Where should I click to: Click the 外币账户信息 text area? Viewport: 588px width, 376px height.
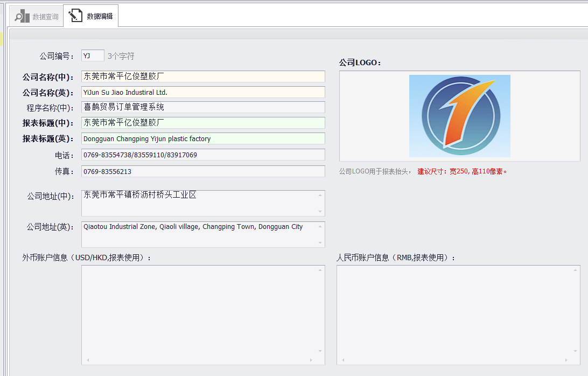(x=203, y=315)
